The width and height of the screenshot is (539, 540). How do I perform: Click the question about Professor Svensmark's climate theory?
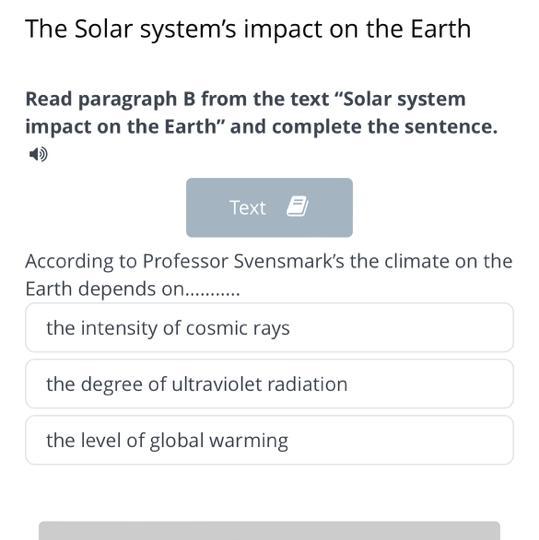[x=269, y=275]
